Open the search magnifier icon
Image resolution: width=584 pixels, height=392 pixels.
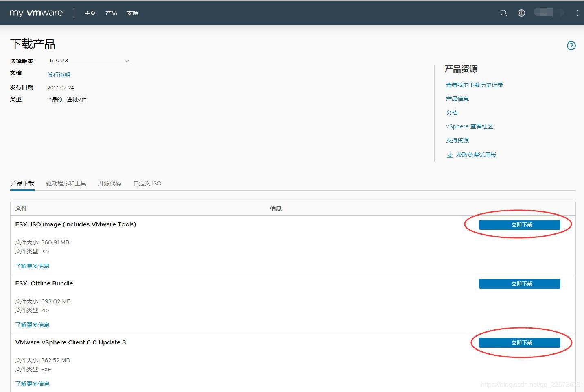click(504, 13)
